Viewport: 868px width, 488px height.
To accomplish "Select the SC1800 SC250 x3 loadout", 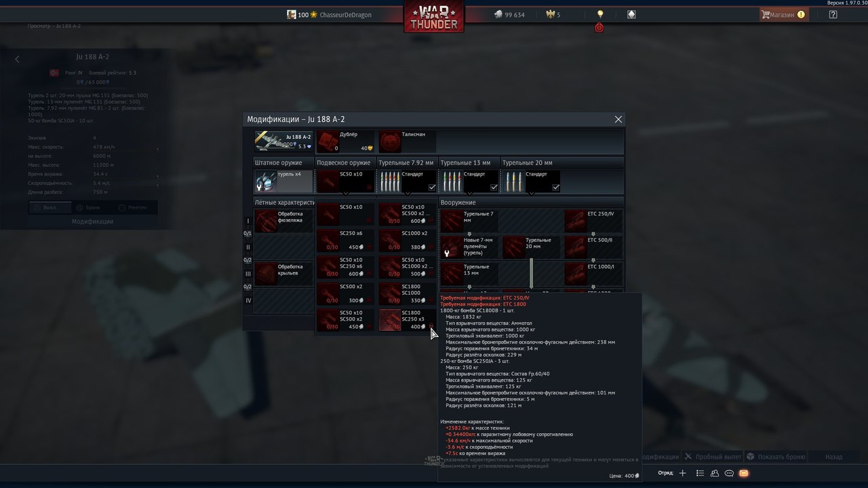I will (408, 319).
